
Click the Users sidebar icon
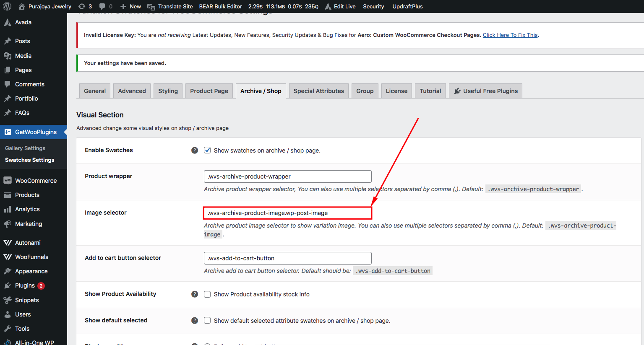[x=8, y=314]
